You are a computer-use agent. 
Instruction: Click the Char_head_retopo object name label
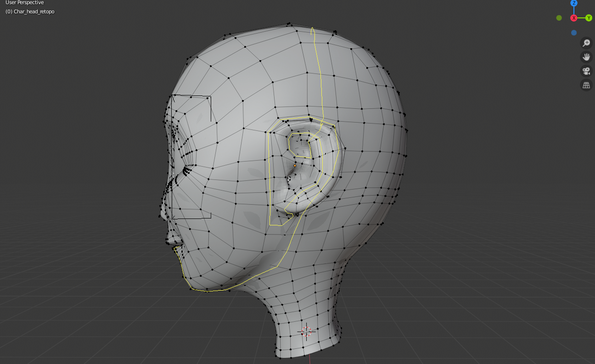tap(30, 11)
